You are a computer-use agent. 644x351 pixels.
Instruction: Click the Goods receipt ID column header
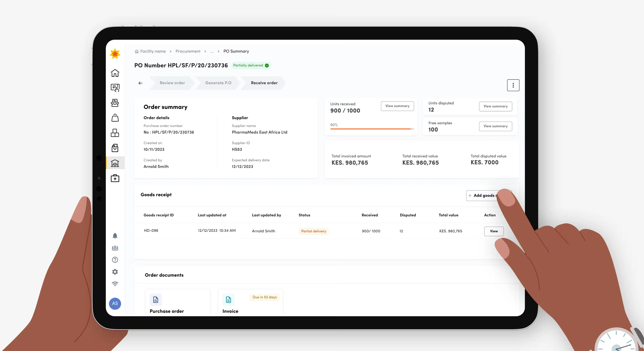pyautogui.click(x=159, y=215)
